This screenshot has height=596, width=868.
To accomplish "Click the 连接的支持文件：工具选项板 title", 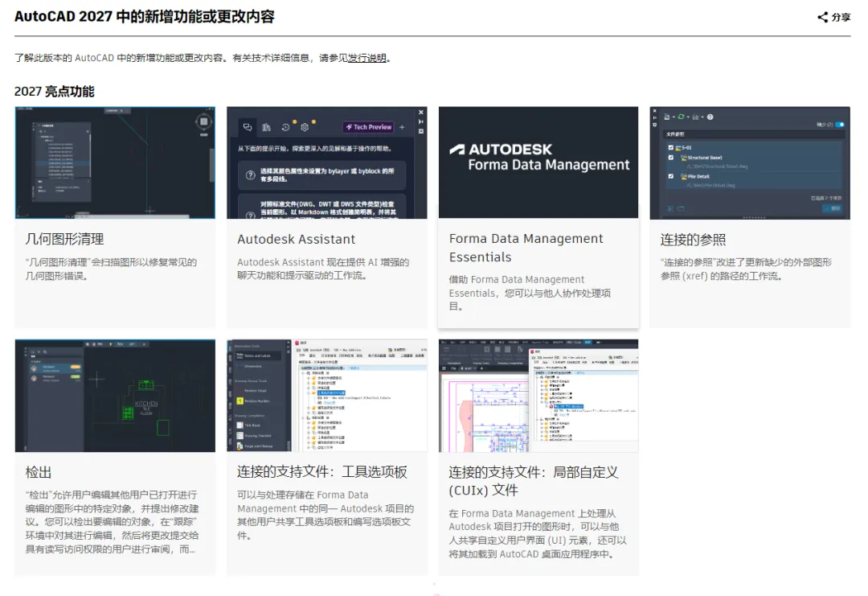I will click(x=322, y=472).
